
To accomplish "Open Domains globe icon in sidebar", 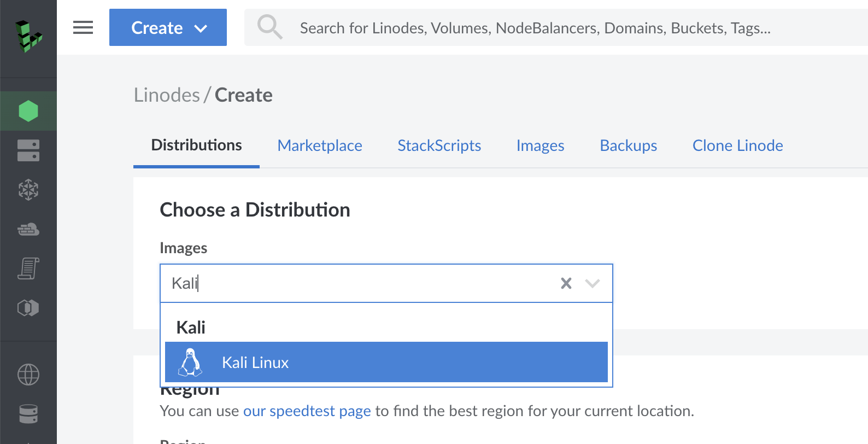I will point(28,375).
